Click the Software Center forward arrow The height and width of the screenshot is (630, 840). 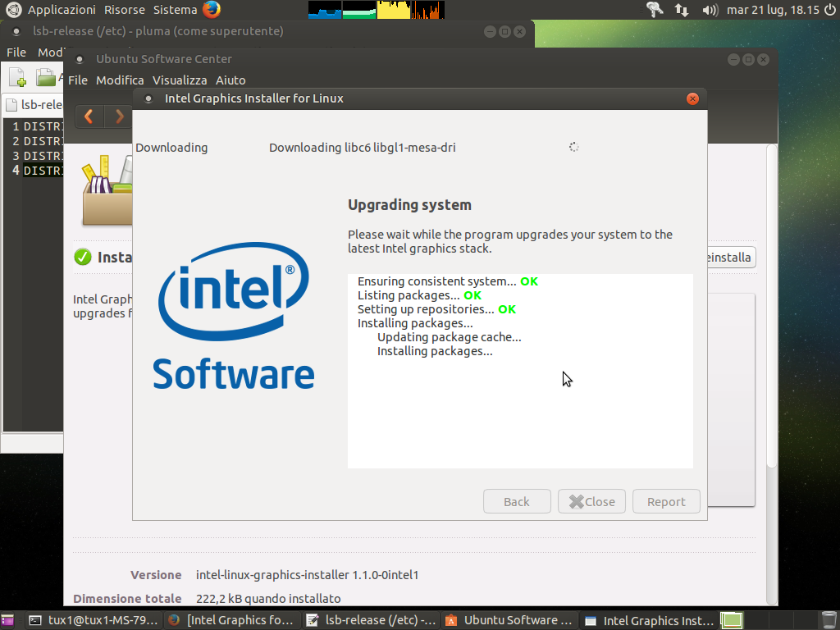click(120, 116)
